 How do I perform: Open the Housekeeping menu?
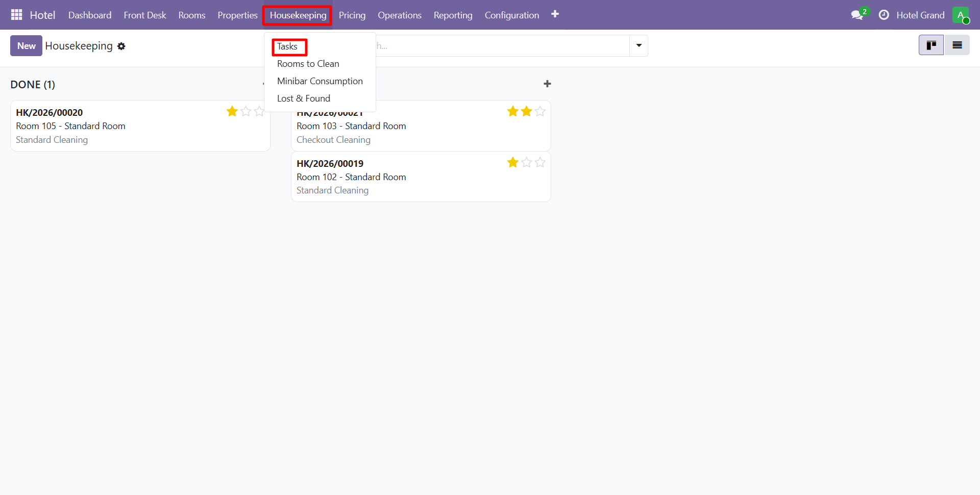click(x=298, y=15)
